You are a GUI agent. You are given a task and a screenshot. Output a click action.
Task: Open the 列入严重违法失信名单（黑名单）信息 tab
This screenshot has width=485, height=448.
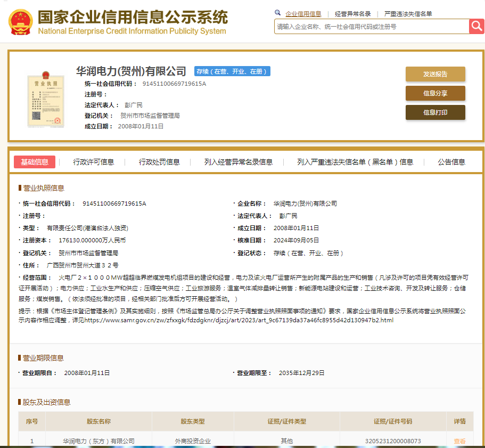pyautogui.click(x=355, y=162)
